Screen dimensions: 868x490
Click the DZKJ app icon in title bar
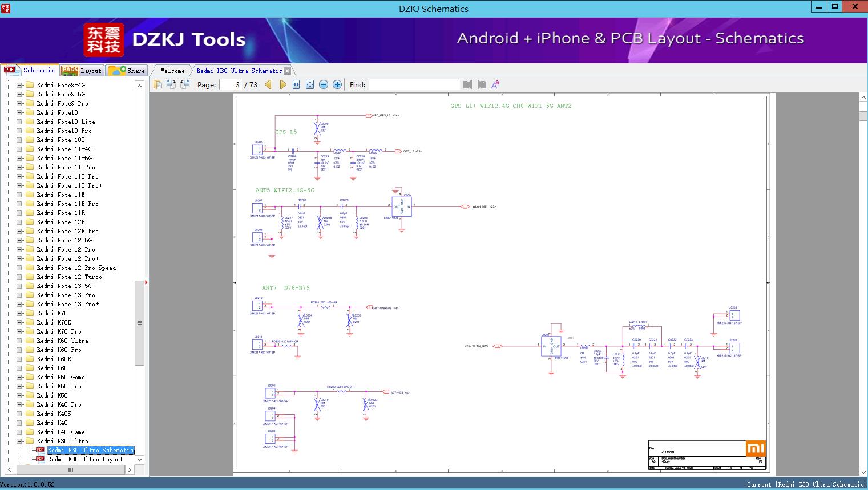click(x=6, y=8)
